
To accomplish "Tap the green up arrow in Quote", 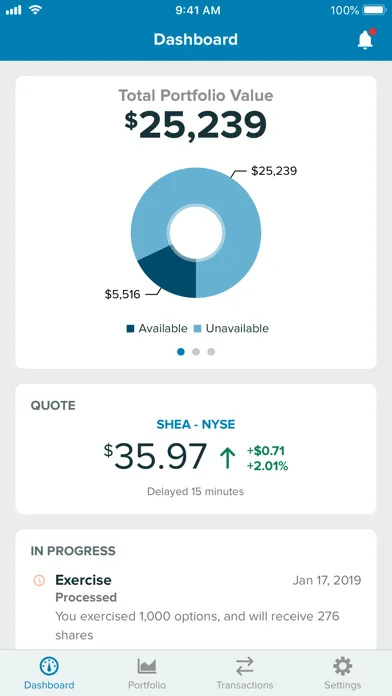I will [x=228, y=458].
